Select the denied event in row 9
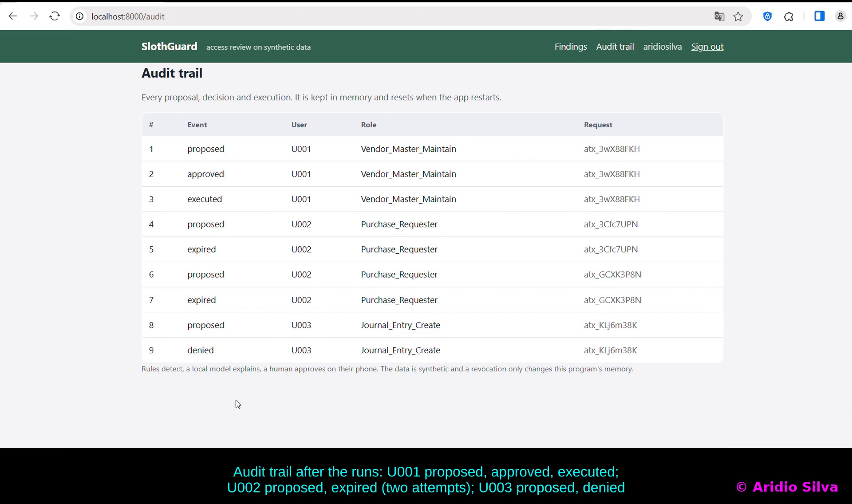The image size is (852, 504). pos(200,350)
